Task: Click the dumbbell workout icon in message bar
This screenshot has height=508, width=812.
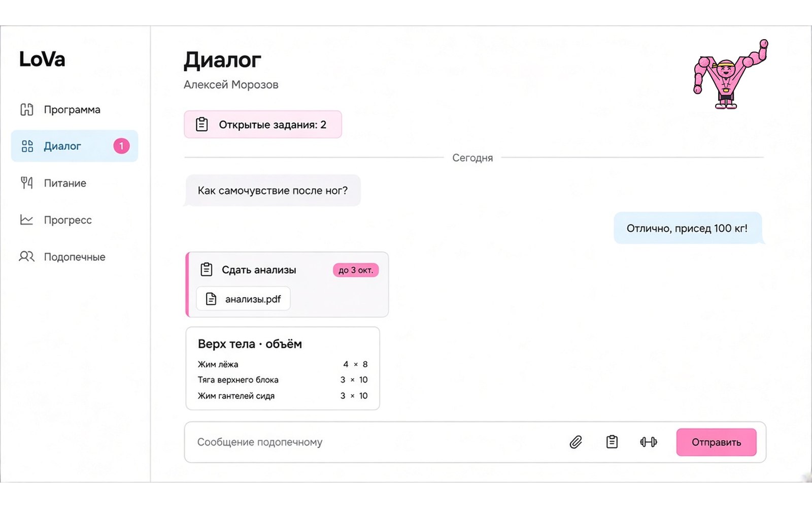Action: (649, 442)
